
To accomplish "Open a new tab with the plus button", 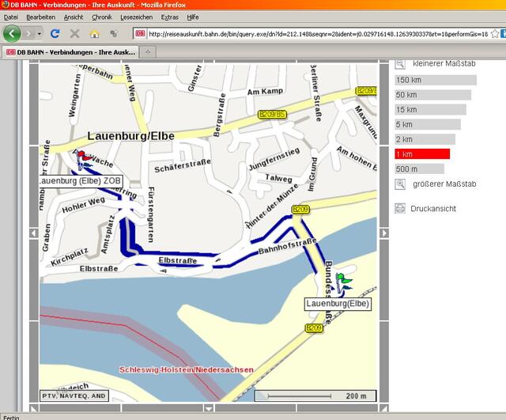I will pyautogui.click(x=148, y=52).
